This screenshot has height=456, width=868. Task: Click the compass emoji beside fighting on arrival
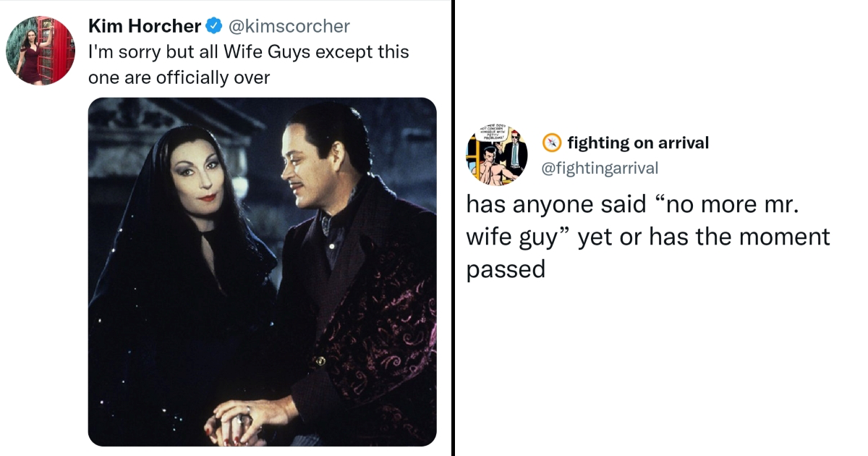pos(552,143)
